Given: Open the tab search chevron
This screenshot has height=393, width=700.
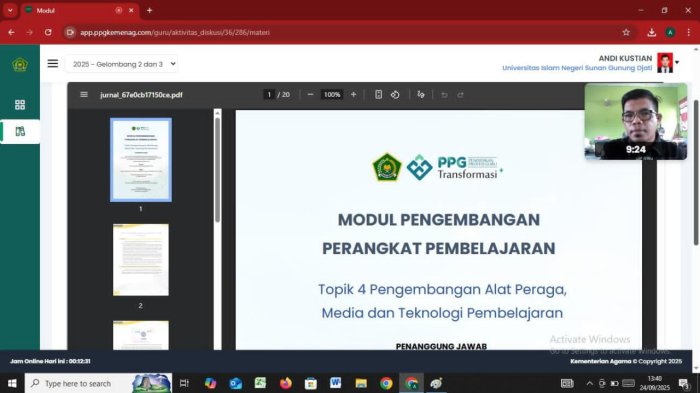Looking at the screenshot, I should (10, 10).
